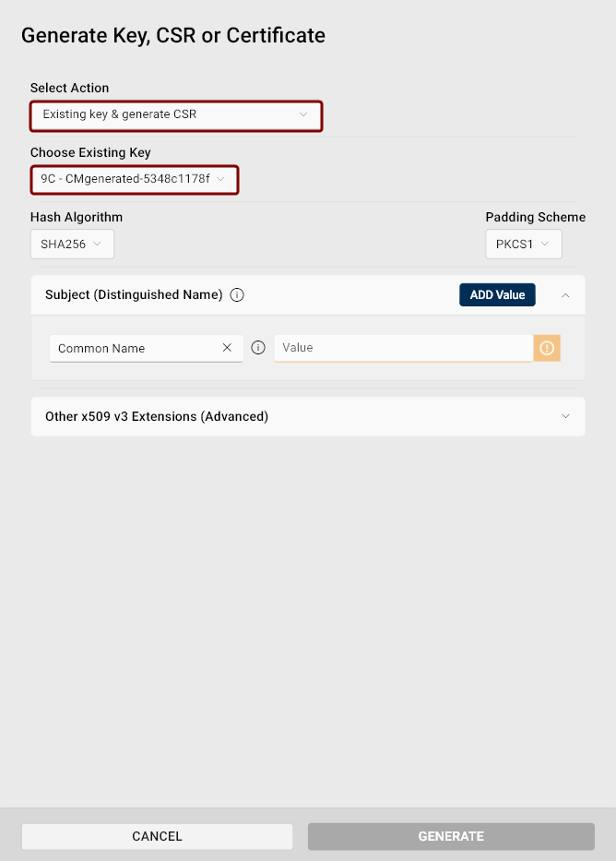
Task: Click the info icon right of Common Name
Action: coord(258,348)
